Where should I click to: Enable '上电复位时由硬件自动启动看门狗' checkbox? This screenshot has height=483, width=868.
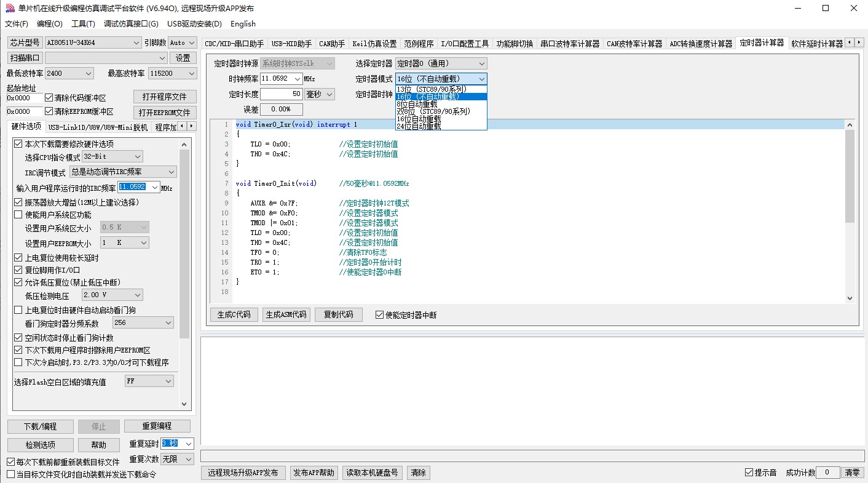click(x=18, y=310)
